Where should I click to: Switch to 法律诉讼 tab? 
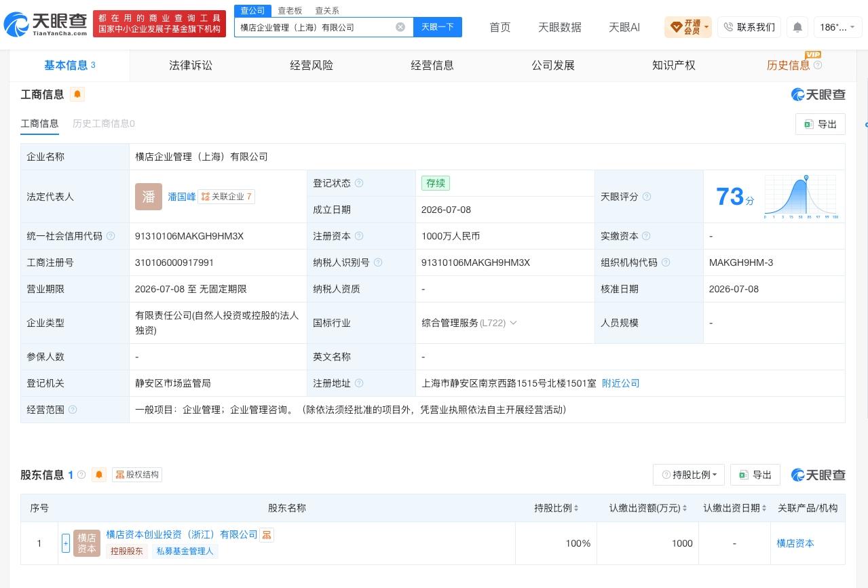(191, 65)
